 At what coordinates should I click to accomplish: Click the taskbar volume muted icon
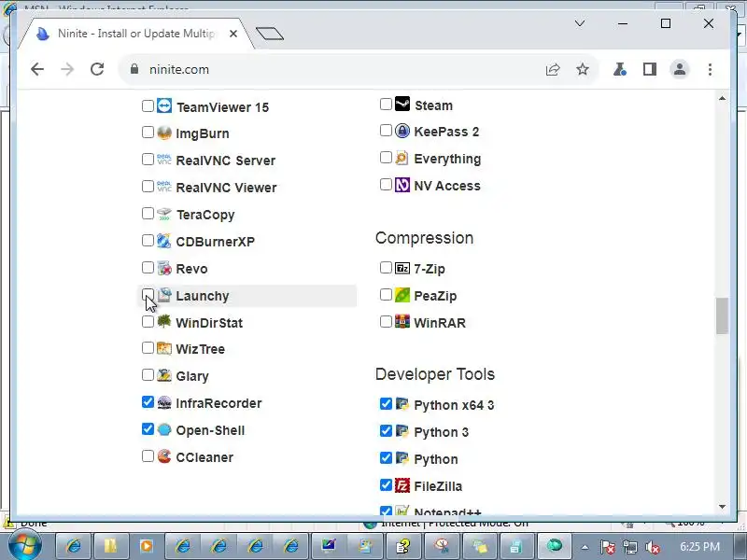(x=653, y=548)
